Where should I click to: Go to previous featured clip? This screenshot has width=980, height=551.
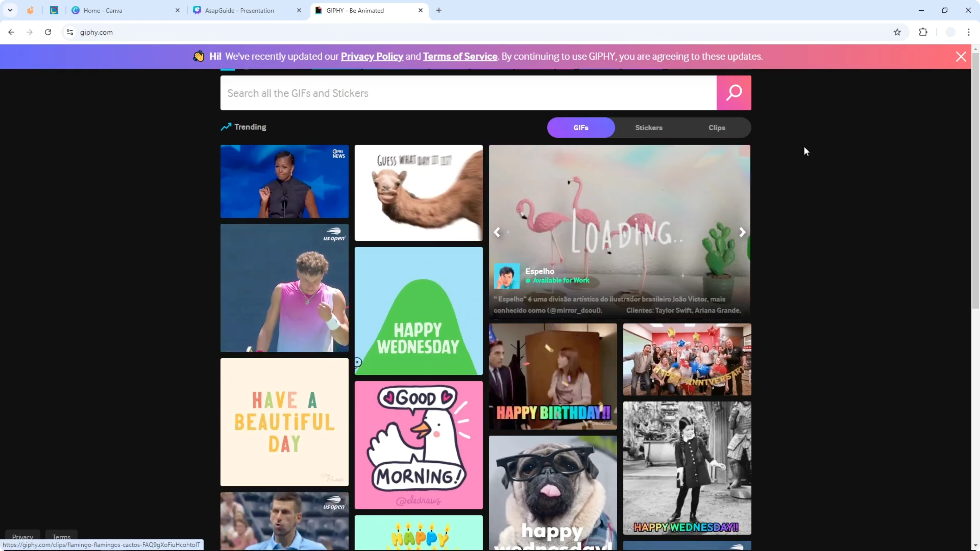click(x=497, y=232)
